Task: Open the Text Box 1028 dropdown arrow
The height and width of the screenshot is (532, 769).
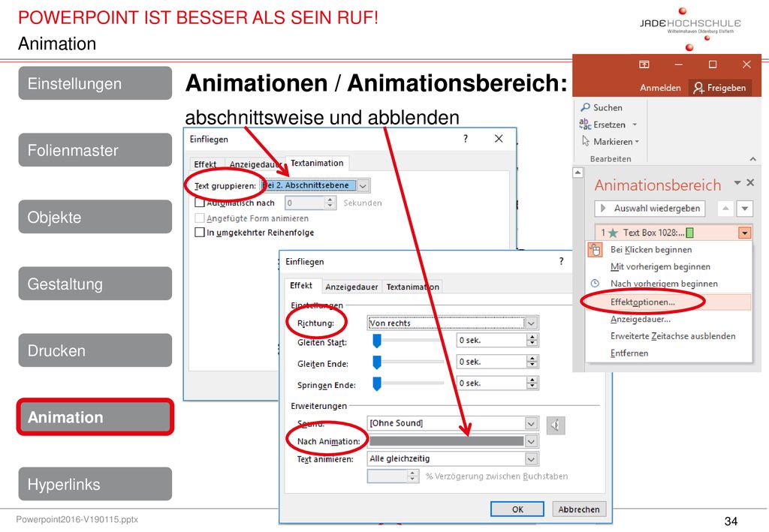Action: click(x=744, y=233)
